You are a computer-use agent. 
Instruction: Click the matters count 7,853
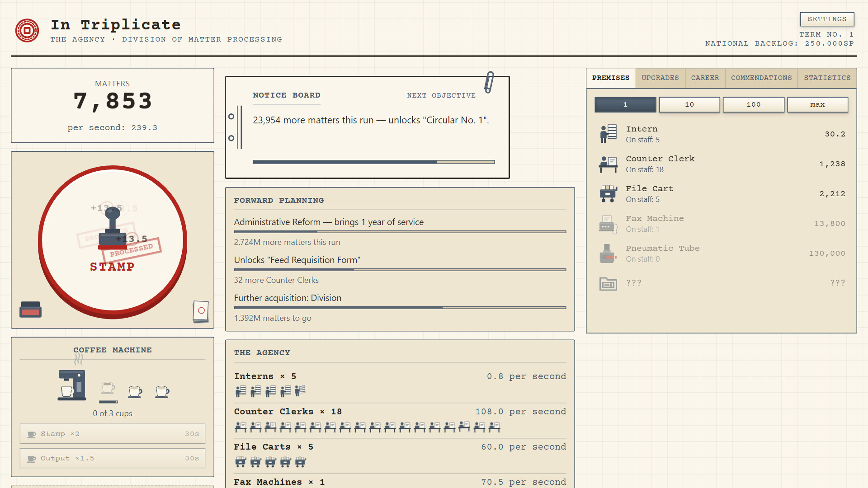pos(113,101)
